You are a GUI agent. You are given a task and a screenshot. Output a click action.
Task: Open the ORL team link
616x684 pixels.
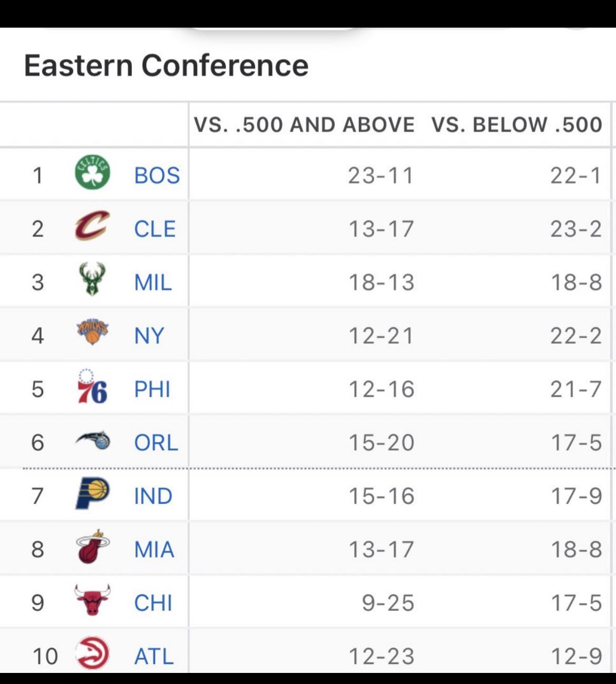coord(156,443)
